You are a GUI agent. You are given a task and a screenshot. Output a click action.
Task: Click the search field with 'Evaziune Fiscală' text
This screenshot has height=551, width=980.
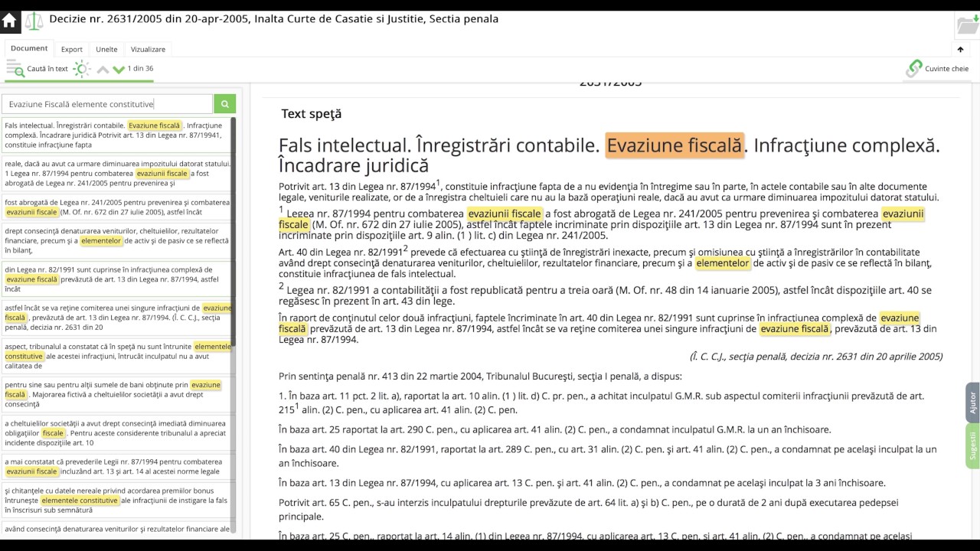coord(107,104)
